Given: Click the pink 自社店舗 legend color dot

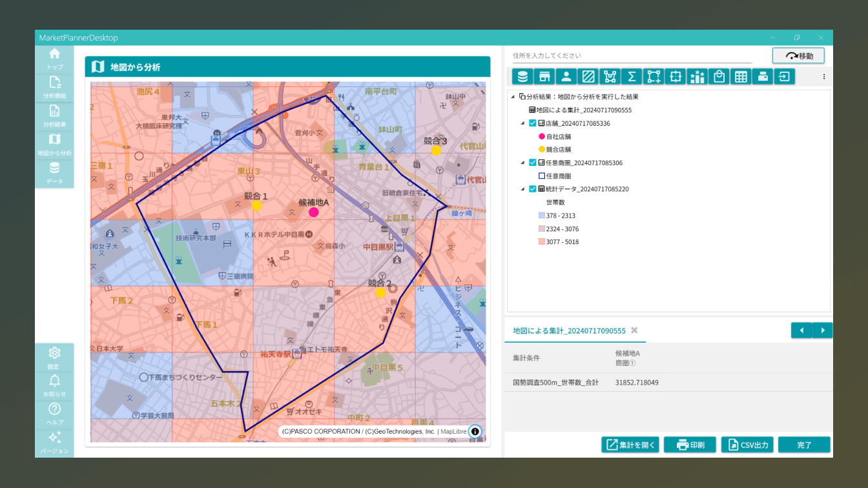Looking at the screenshot, I should (542, 137).
